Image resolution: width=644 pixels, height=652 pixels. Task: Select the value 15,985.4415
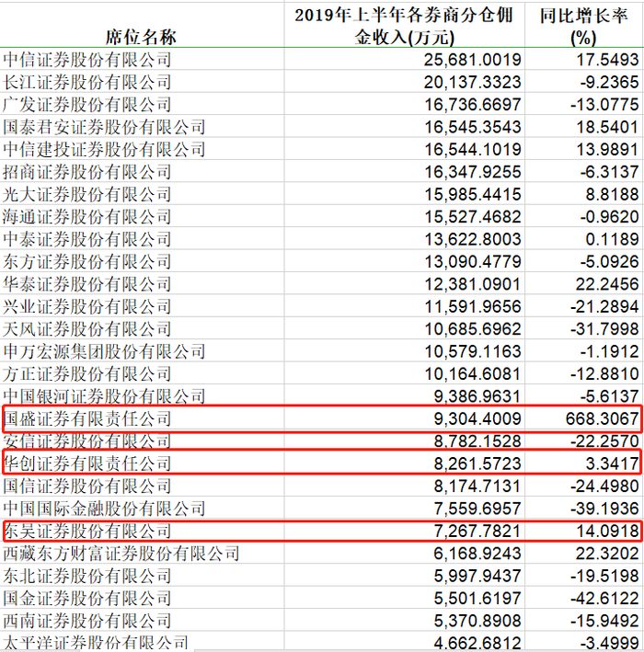[x=472, y=195]
